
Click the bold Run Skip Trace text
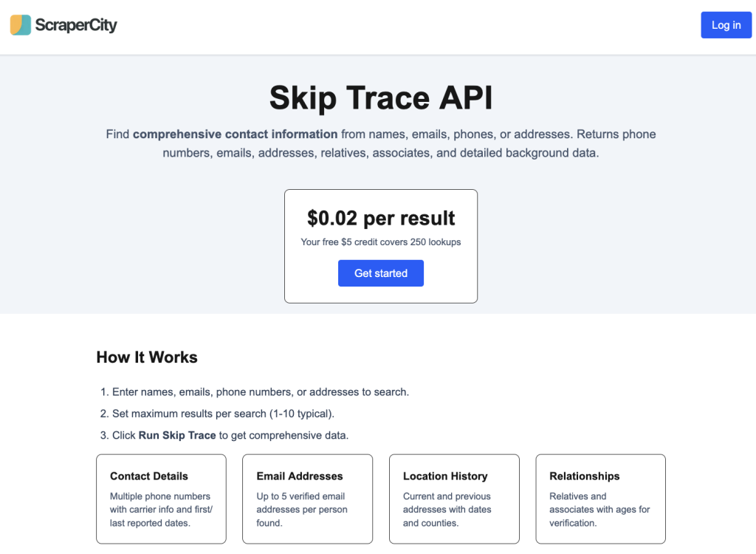click(177, 436)
